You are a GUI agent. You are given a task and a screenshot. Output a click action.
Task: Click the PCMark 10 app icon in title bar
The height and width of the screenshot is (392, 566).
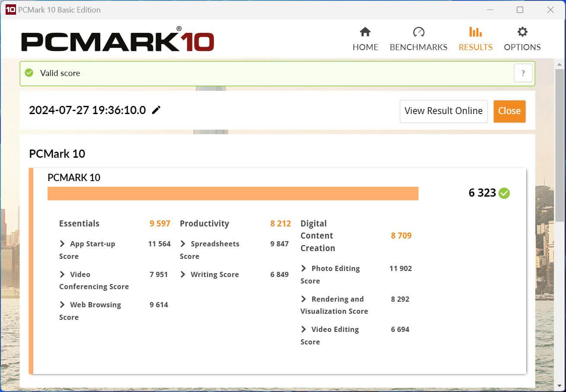10,10
